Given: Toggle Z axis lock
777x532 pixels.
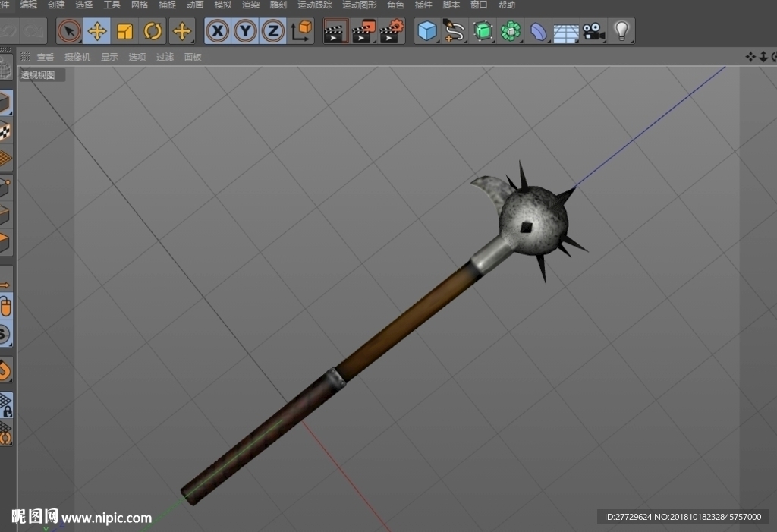Looking at the screenshot, I should coord(273,31).
